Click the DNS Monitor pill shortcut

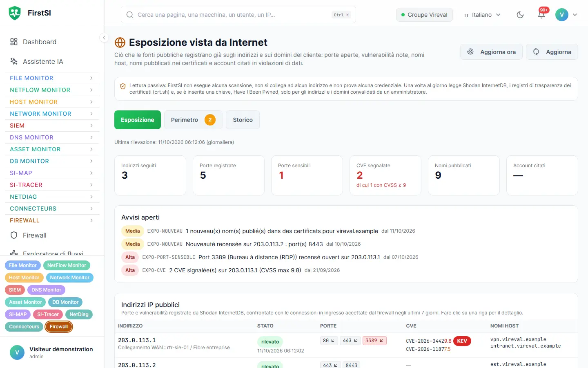click(46, 290)
